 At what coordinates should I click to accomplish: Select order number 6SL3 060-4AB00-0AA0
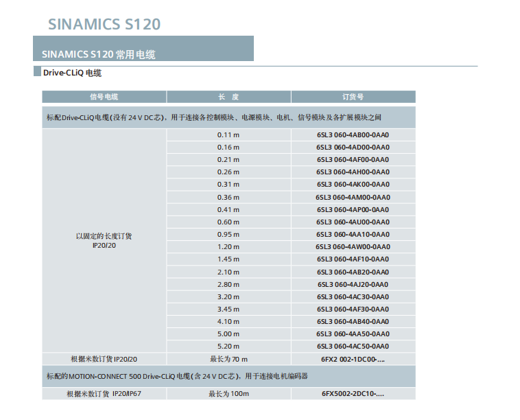click(x=353, y=135)
